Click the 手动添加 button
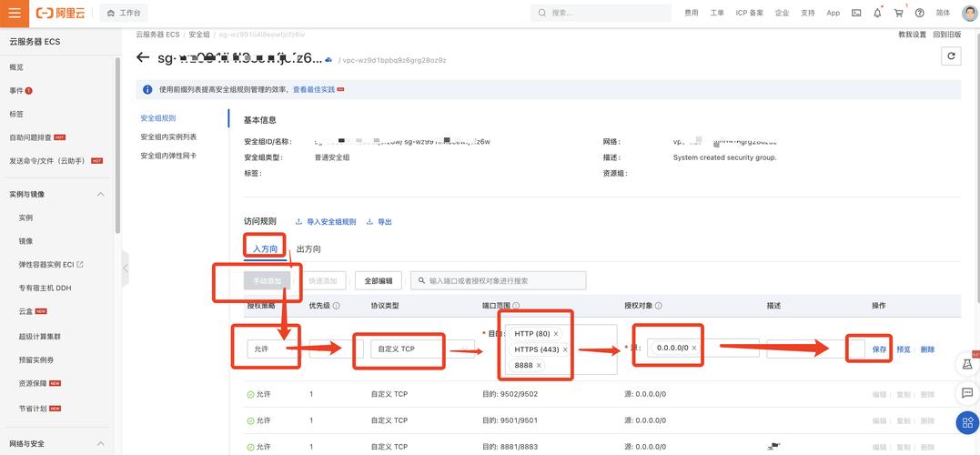 [267, 281]
